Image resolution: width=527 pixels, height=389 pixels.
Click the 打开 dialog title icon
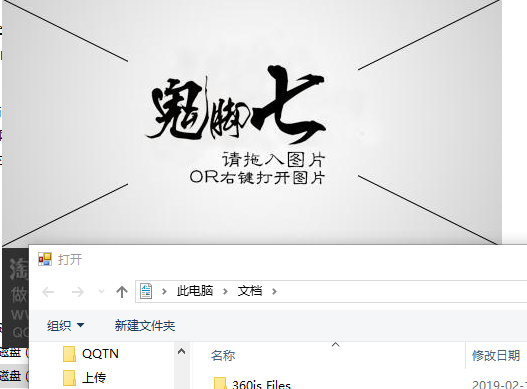[x=45, y=259]
